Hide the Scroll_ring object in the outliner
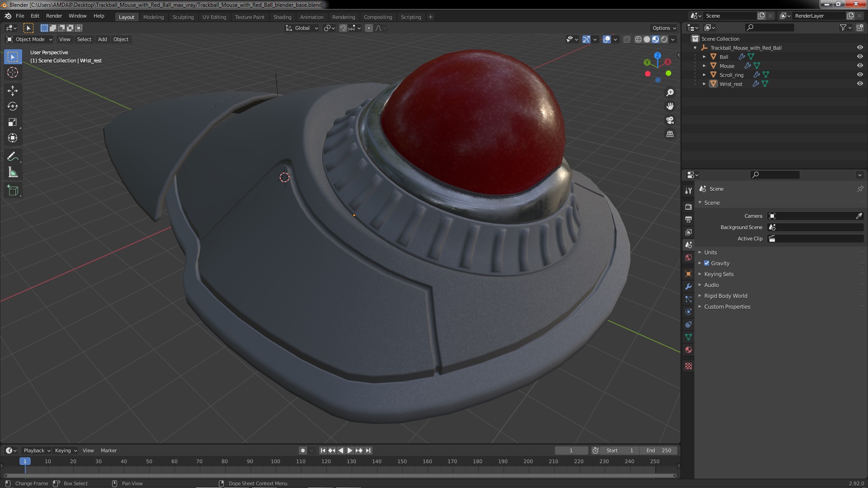This screenshot has height=488, width=868. coord(860,75)
